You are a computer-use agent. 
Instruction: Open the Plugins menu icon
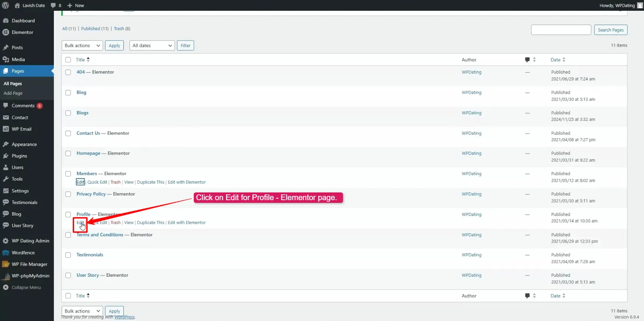6,156
